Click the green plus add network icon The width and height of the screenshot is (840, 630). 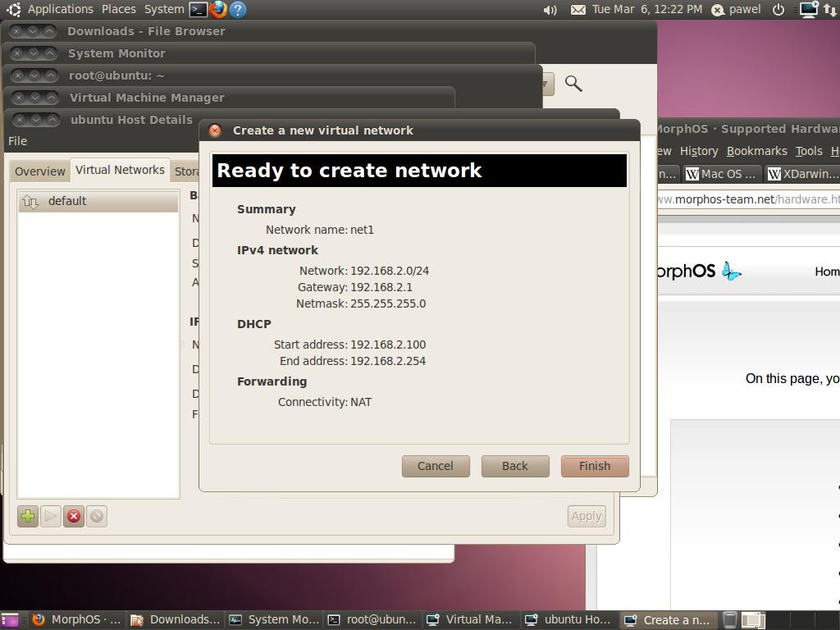click(x=28, y=516)
